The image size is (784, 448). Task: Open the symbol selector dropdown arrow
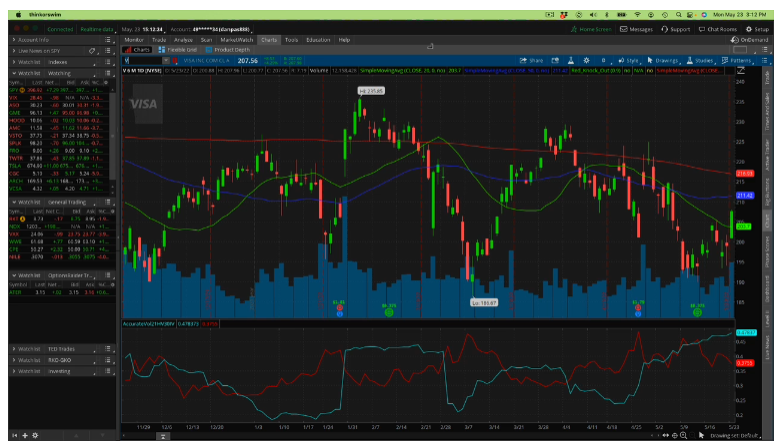coord(166,60)
